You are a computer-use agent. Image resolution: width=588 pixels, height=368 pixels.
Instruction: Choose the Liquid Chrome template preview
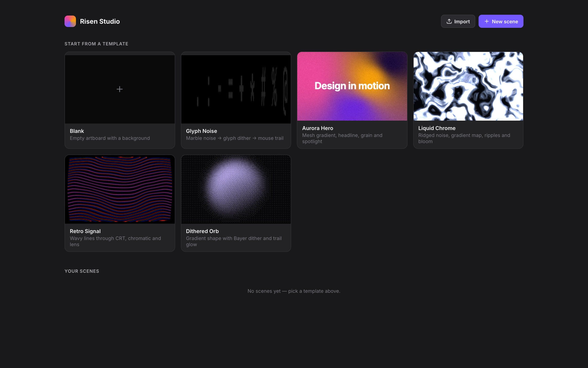tap(468, 86)
